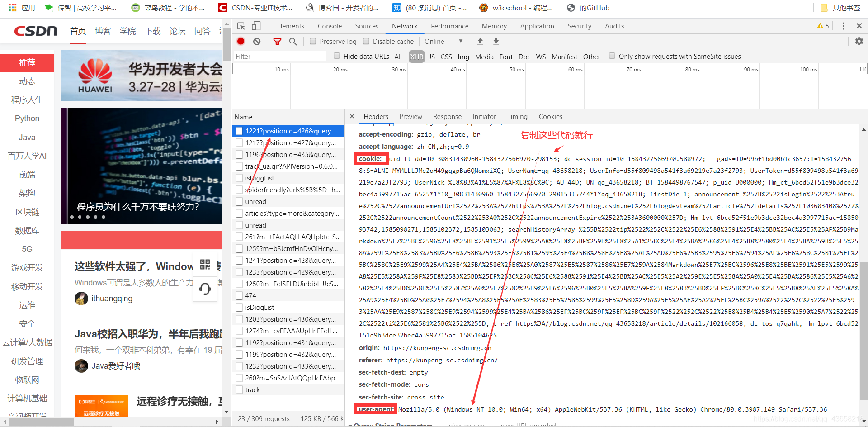
Task: Toggle the device toolbar icon
Action: tap(256, 26)
